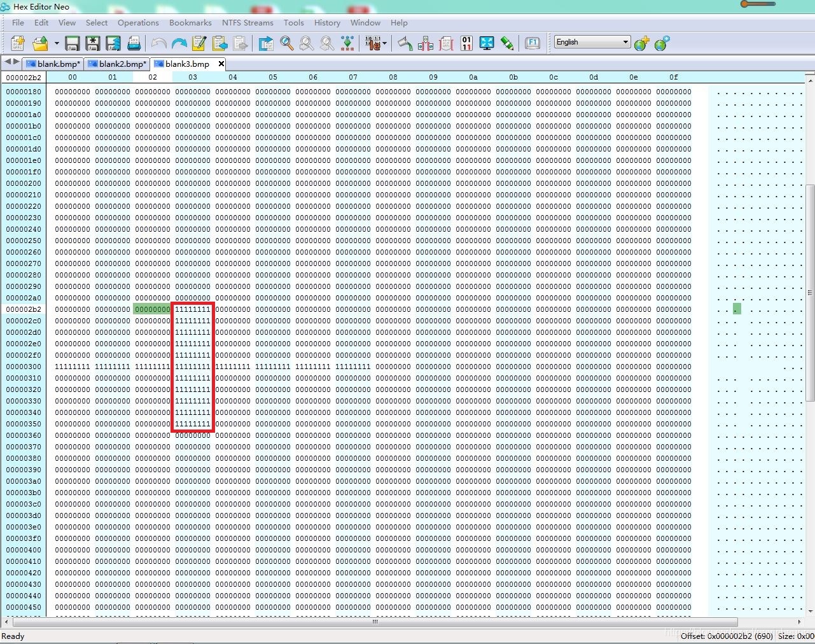Click the horizontal scrollbar left arrow
The image size is (815, 644).
(x=6, y=622)
